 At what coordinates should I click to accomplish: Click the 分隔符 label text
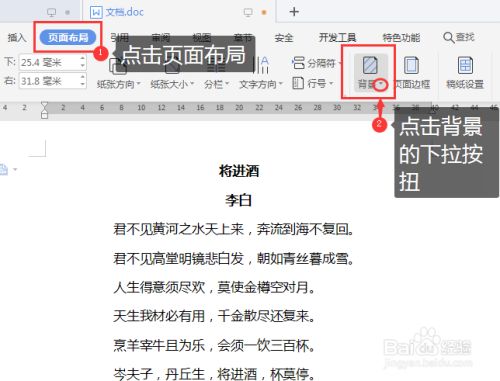tap(321, 63)
